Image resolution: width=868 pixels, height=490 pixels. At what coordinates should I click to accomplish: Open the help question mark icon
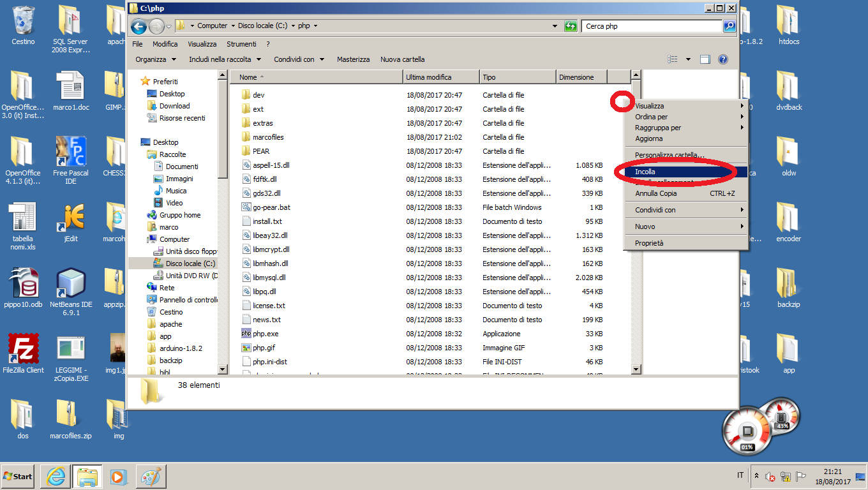click(723, 59)
